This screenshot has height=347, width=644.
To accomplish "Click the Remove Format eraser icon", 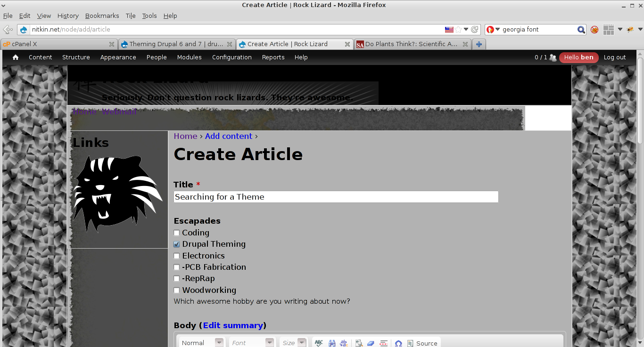I will pyautogui.click(x=371, y=343).
